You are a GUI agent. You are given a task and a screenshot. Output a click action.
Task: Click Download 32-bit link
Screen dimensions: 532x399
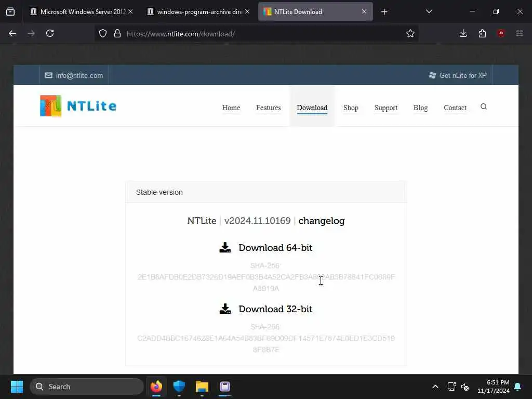(275, 309)
